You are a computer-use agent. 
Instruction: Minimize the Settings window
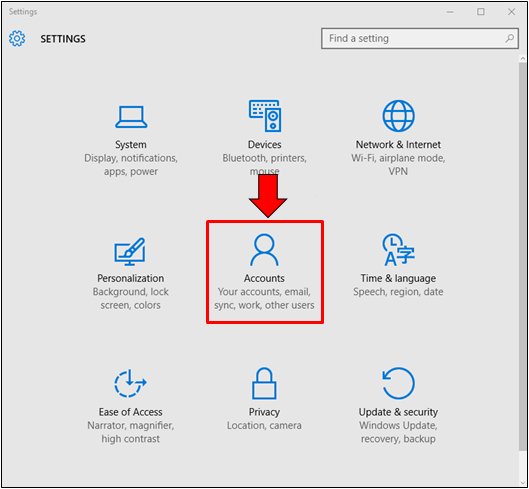[x=450, y=12]
